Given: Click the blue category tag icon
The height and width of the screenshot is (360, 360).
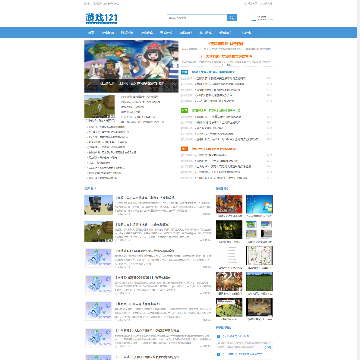Looking at the screenshot, I should pos(184,72).
